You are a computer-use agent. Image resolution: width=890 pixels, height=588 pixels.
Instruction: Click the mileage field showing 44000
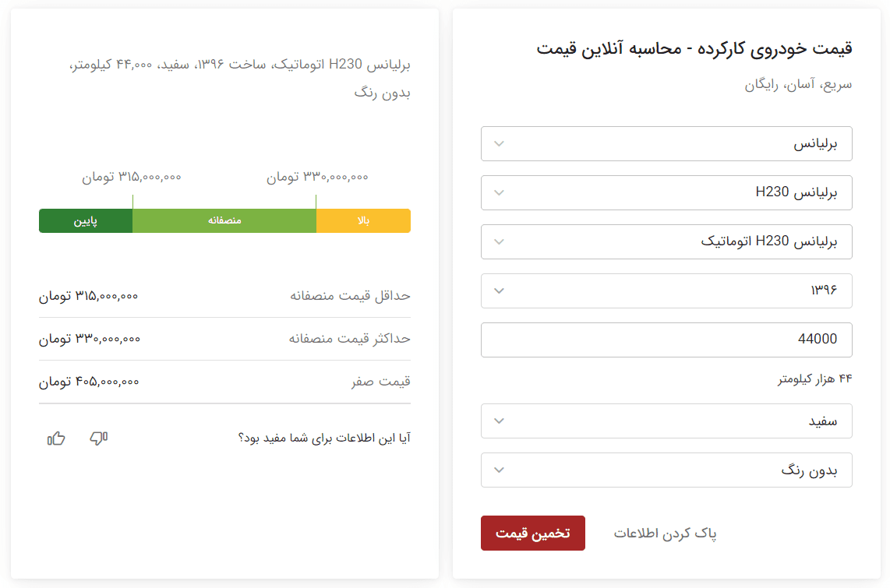(x=666, y=340)
